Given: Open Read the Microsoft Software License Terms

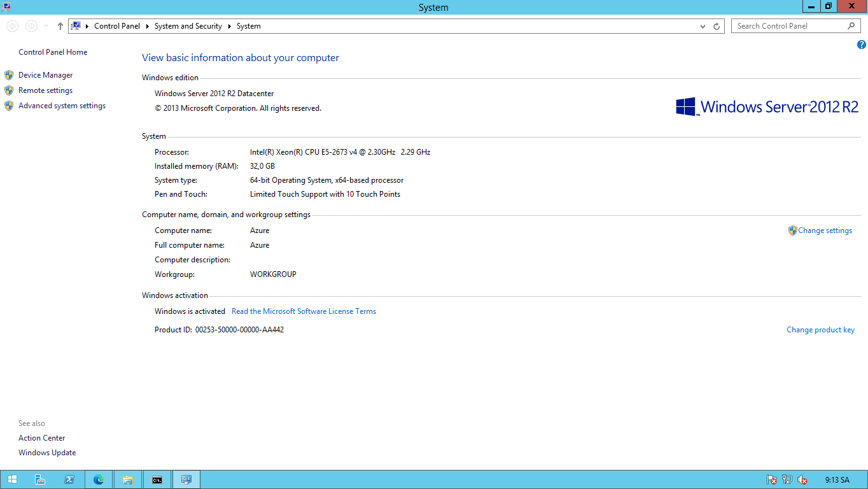Looking at the screenshot, I should point(304,311).
